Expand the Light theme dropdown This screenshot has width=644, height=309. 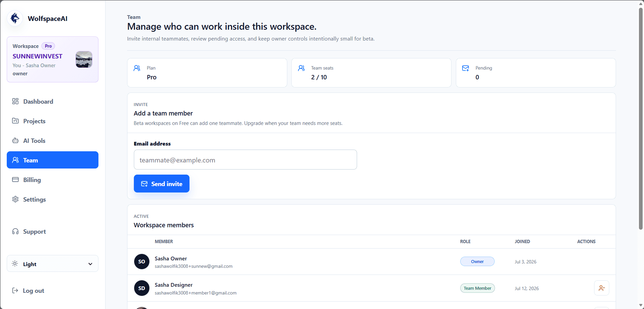coord(53,264)
